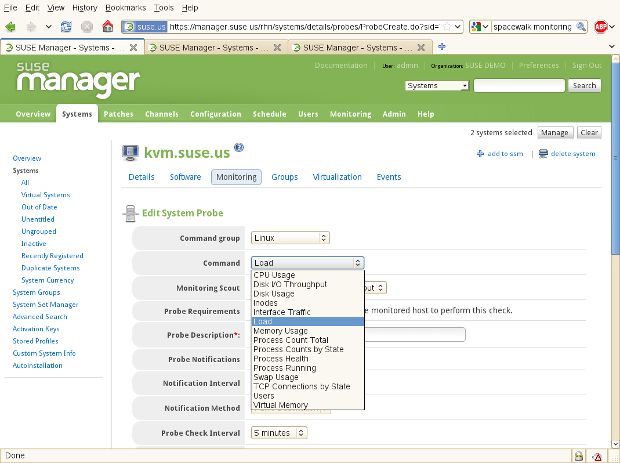Click the help question mark beside kvm.suse.us
Viewport: 620px width, 463px height.
(x=239, y=148)
